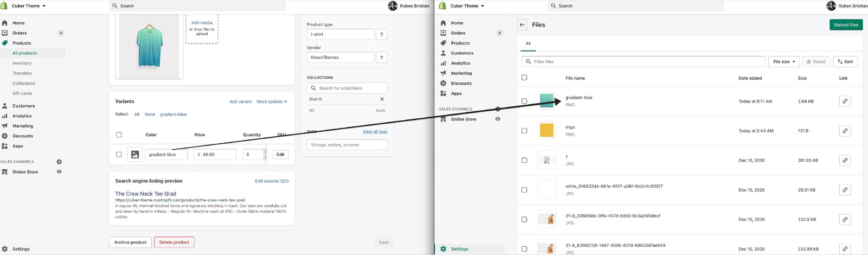
Task: Open Product type selector arrows
Action: (381, 34)
